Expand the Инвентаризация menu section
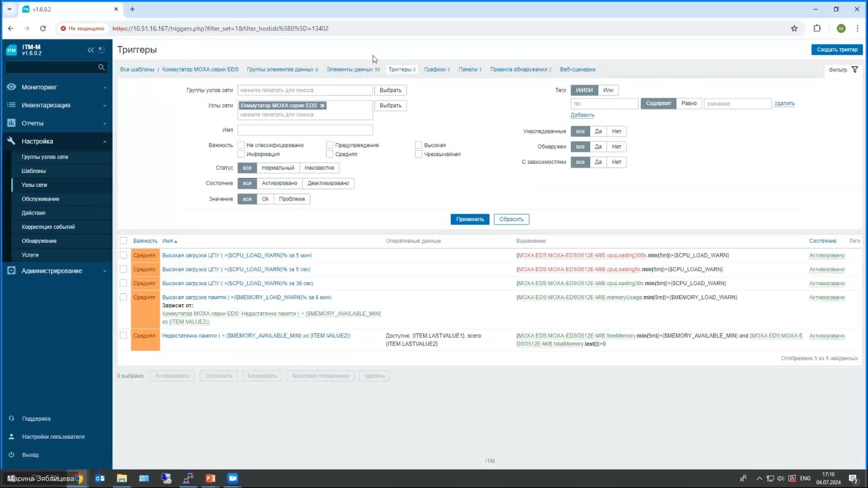868x488 pixels. (x=105, y=106)
